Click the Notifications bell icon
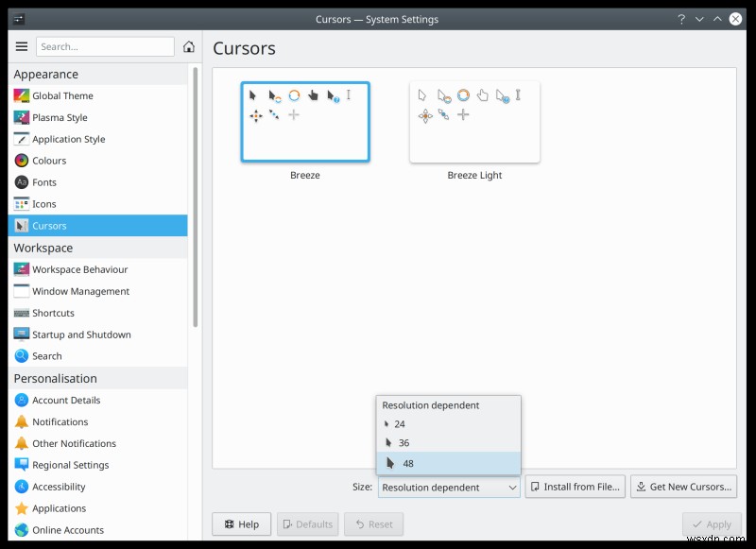756x549 pixels. (22, 421)
